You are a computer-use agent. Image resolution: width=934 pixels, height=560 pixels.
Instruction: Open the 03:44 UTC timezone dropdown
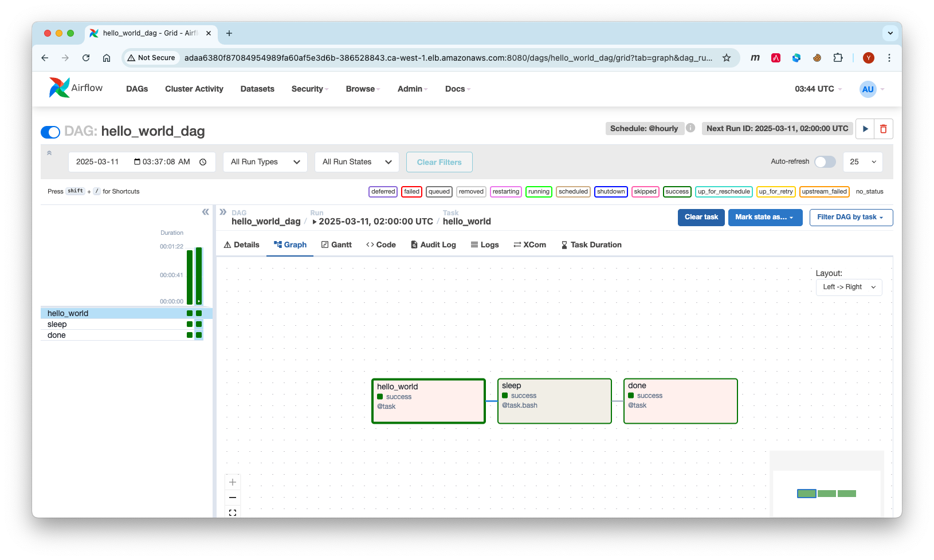pyautogui.click(x=818, y=89)
